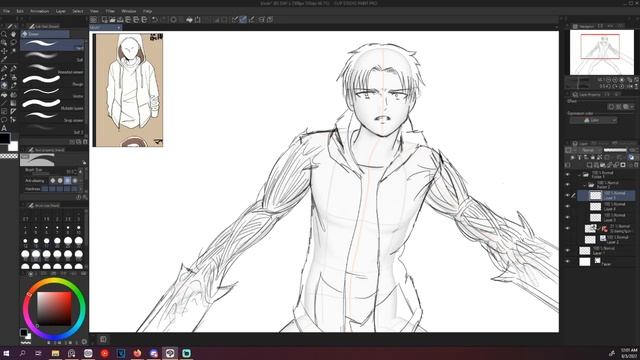Select the Snap eraser sub tool
Image resolution: width=640 pixels, height=360 pixels.
[x=52, y=117]
